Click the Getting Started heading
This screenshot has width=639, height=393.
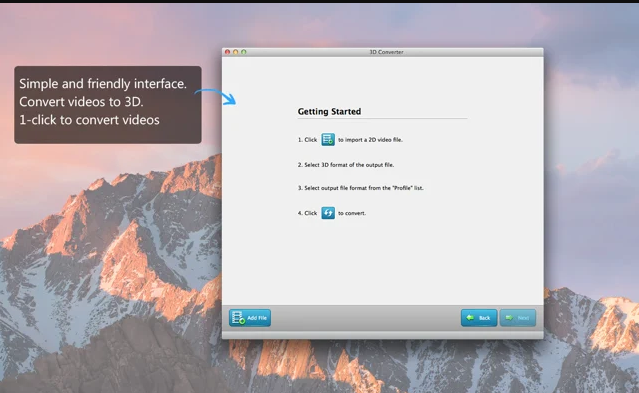pos(329,111)
